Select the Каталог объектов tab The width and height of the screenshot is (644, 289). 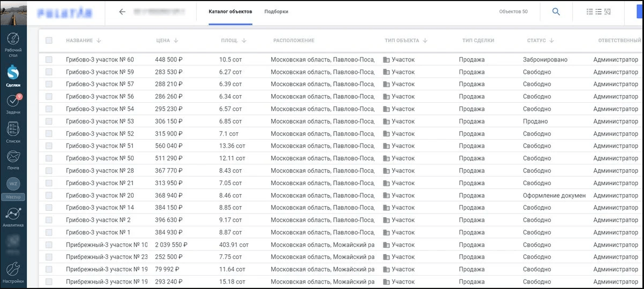point(230,12)
